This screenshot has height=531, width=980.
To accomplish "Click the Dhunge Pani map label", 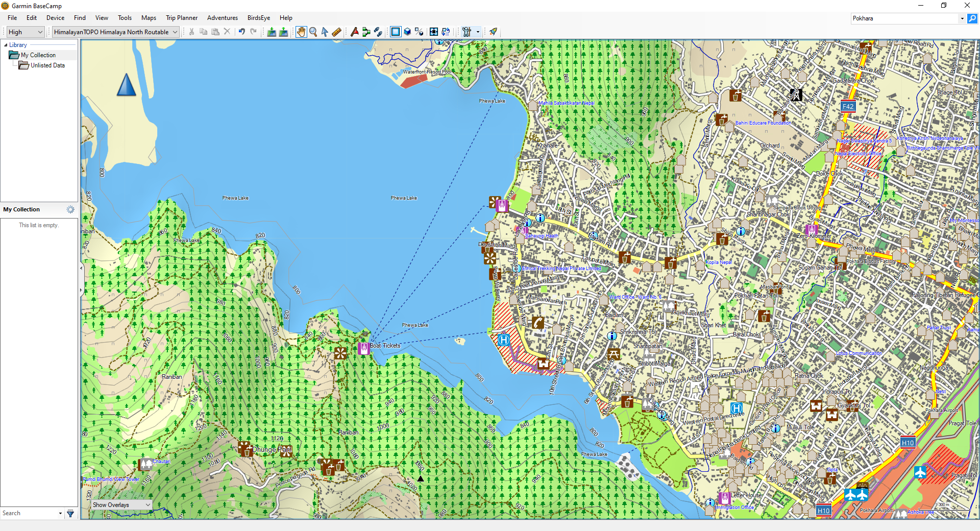I will click(x=272, y=449).
